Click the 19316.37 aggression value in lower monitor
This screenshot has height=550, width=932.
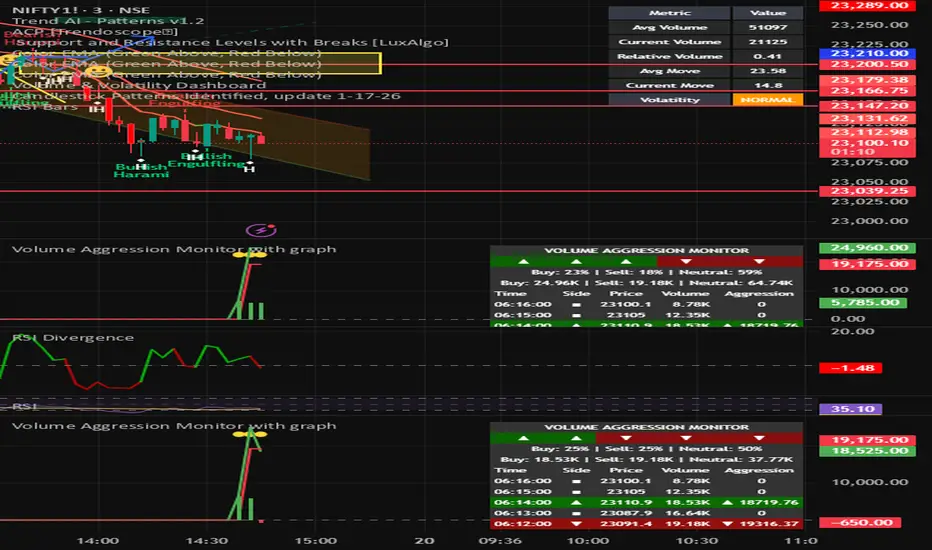(769, 524)
